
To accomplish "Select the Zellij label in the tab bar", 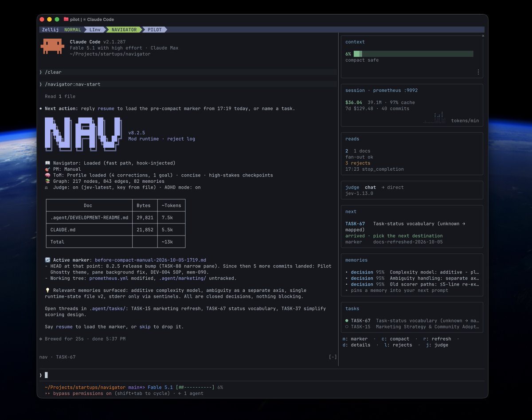I will 50,30.
